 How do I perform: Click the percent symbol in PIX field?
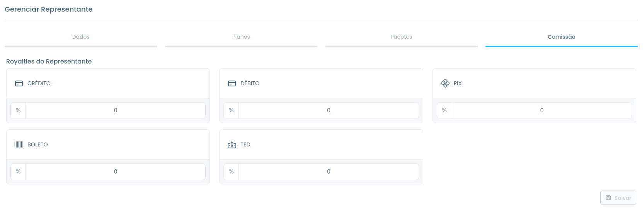click(445, 110)
